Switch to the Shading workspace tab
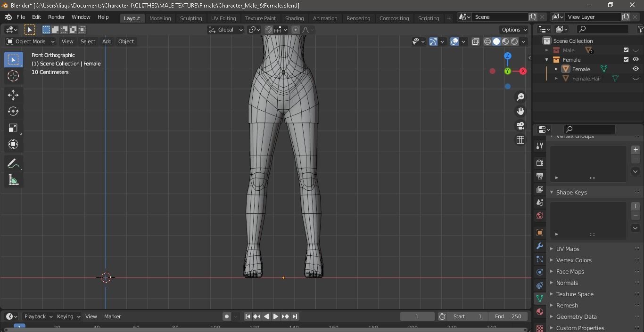Image resolution: width=644 pixels, height=332 pixels. [294, 18]
